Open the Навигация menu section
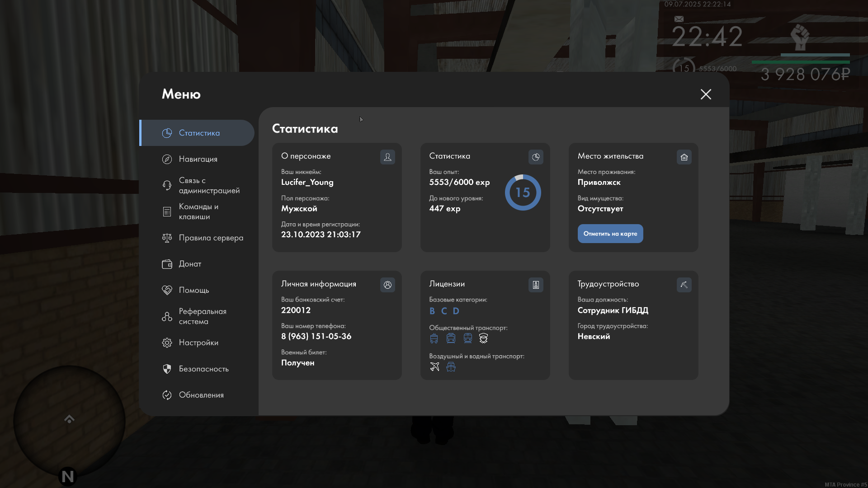The height and width of the screenshot is (488, 868). point(198,159)
